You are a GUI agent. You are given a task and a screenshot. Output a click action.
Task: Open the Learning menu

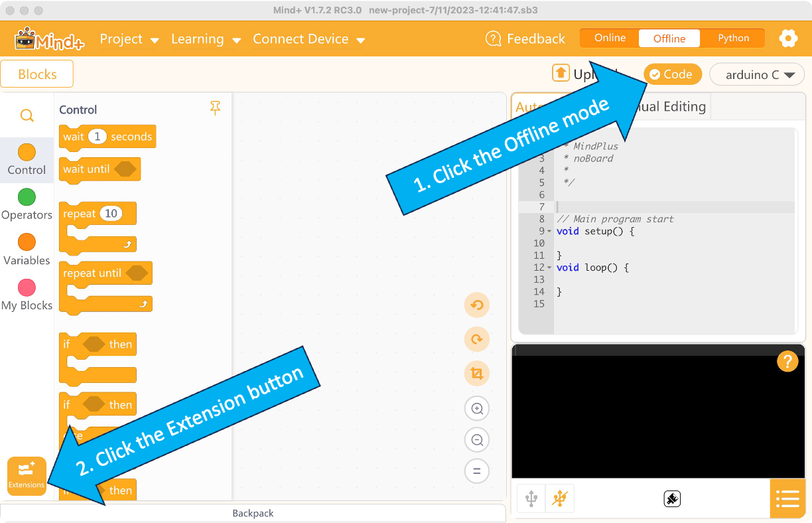point(206,39)
